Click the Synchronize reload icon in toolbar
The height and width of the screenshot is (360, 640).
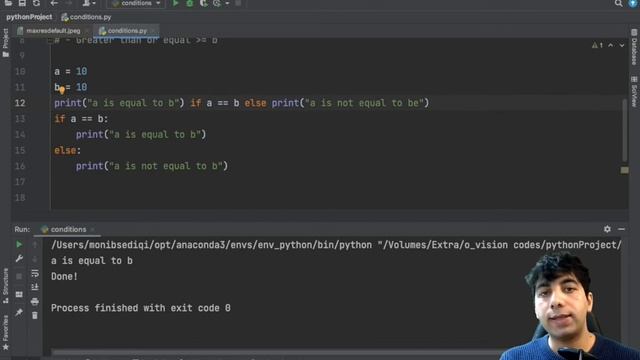click(x=36, y=3)
